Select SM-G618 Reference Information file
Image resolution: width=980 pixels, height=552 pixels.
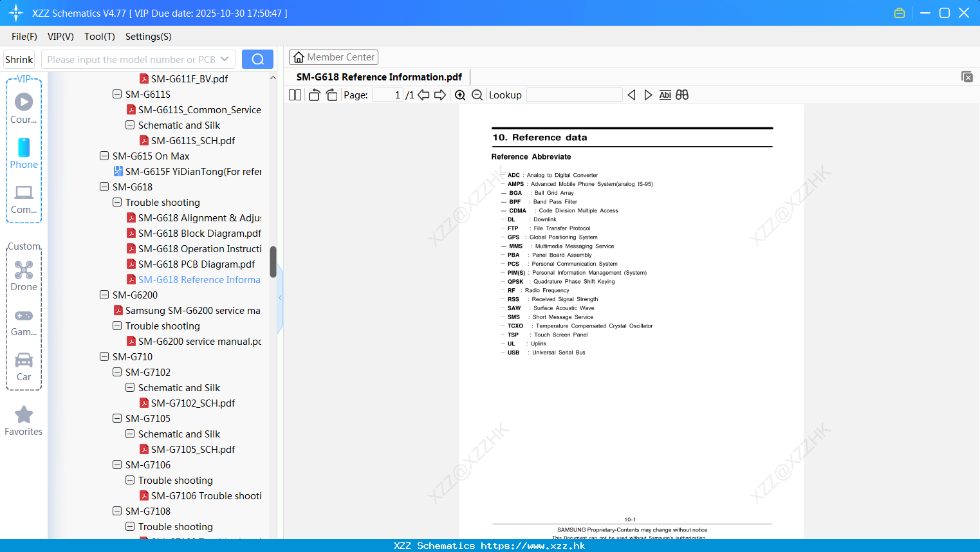coord(194,279)
